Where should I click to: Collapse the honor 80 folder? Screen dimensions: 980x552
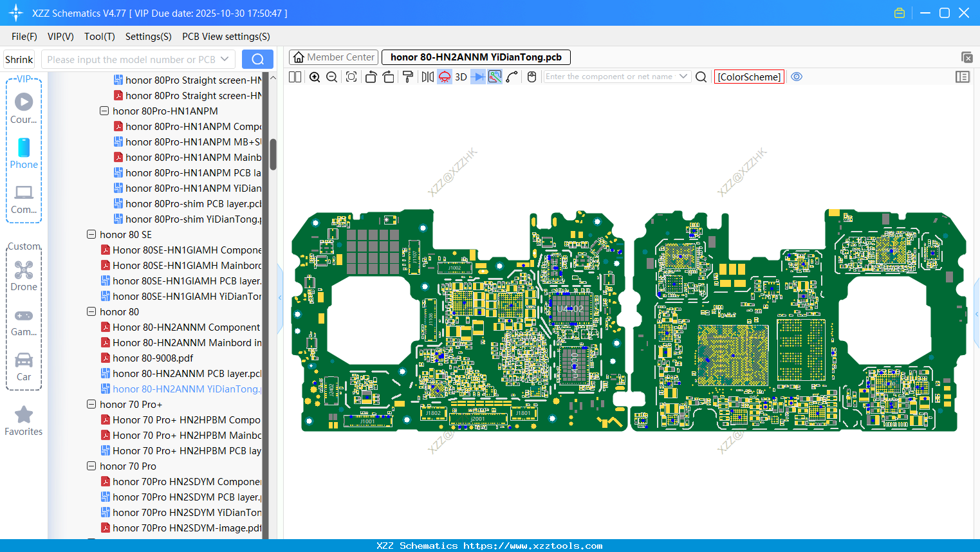[x=91, y=311]
